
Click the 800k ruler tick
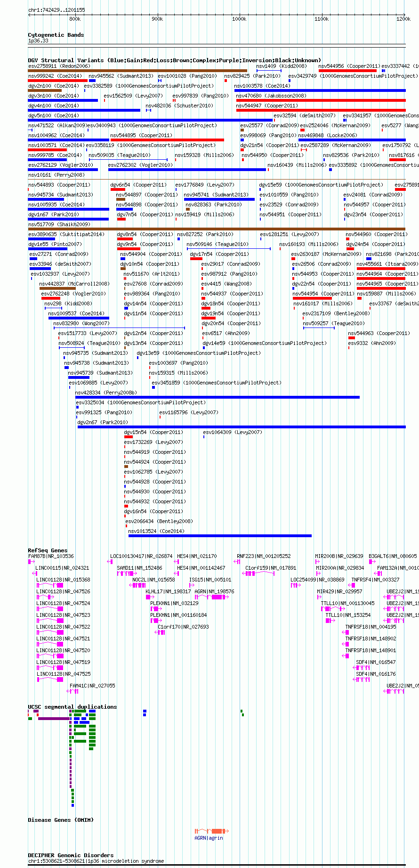click(75, 19)
